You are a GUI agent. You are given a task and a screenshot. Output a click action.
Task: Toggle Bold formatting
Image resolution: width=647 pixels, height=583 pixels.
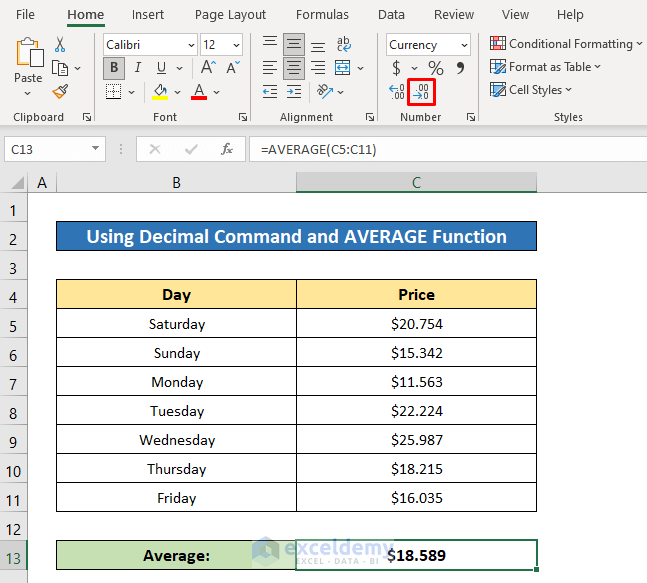(114, 68)
